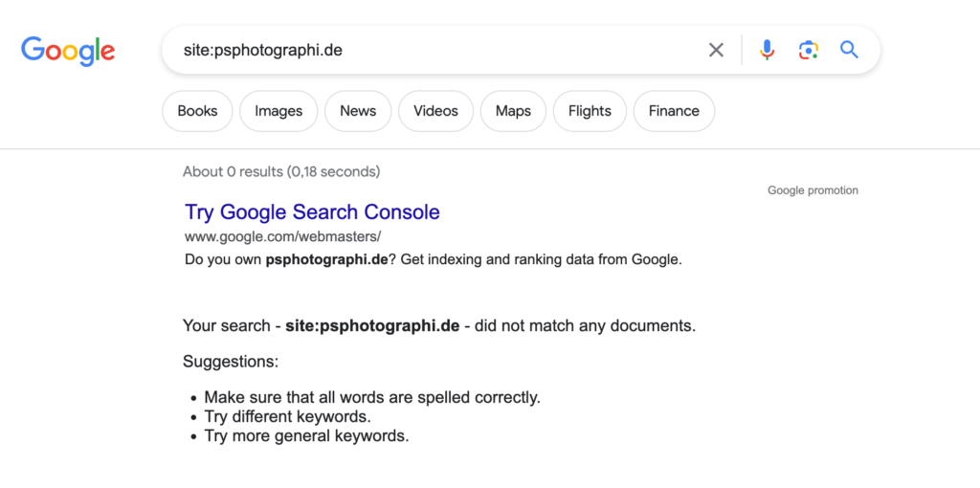
Task: Click the 'Try more general keywords.' suggestion
Action: click(307, 436)
